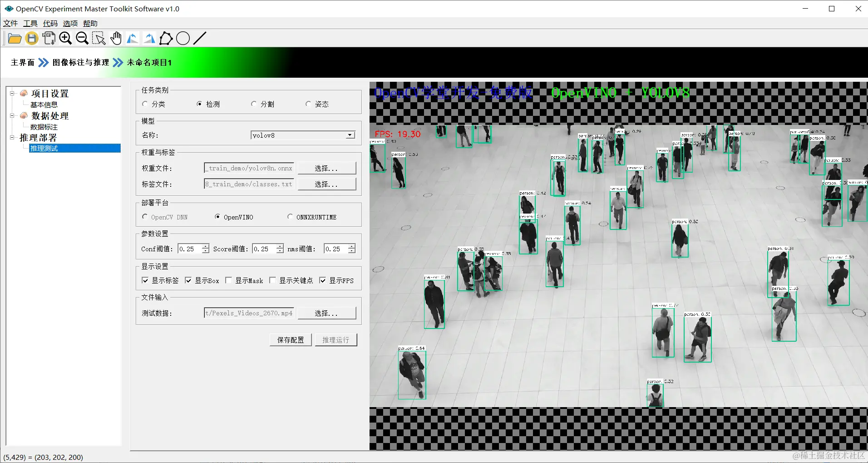Open a file with the folder icon
This screenshot has height=463, width=868.
tap(15, 39)
